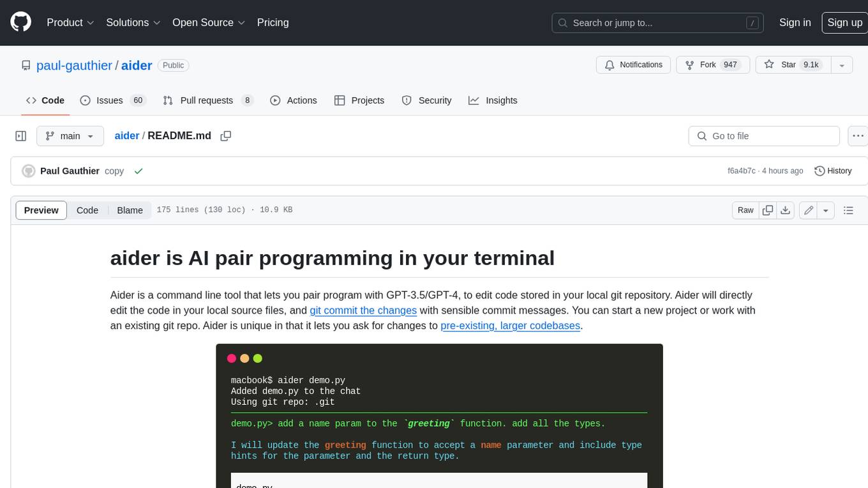Screen dimensions: 868x488
Task: Open the main branch selector
Action: pos(70,136)
